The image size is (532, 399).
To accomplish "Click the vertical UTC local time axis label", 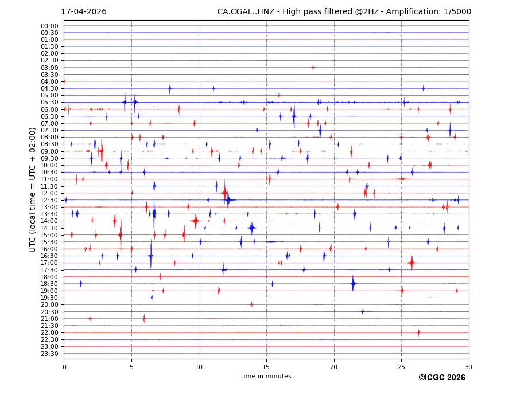I will pos(33,189).
